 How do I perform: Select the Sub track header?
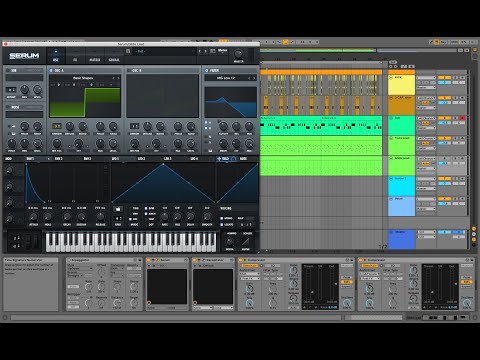pyautogui.click(x=401, y=125)
